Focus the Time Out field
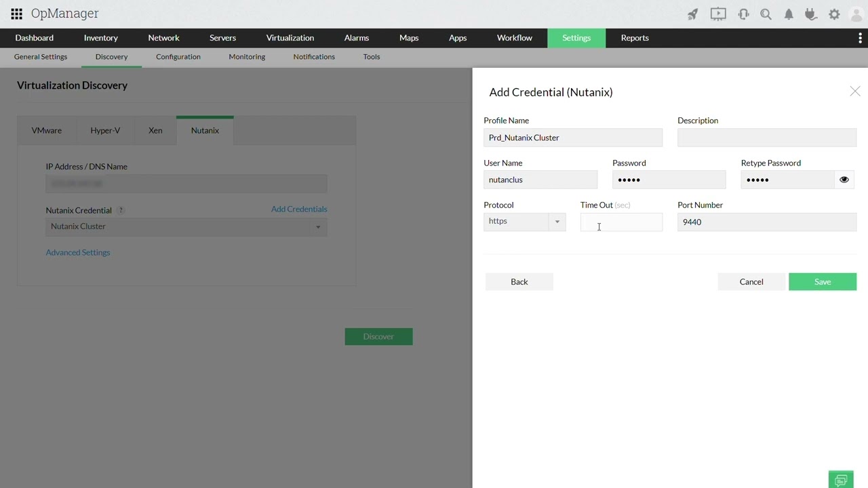 click(x=621, y=222)
